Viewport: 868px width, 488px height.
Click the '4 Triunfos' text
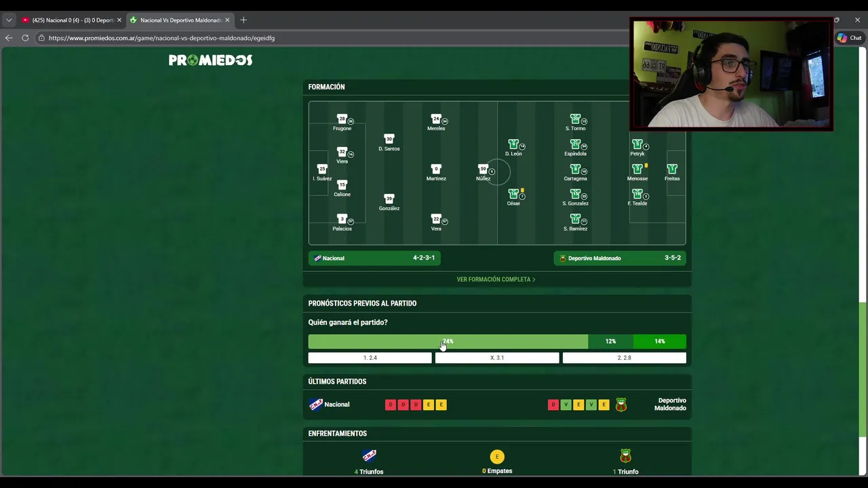(x=369, y=472)
